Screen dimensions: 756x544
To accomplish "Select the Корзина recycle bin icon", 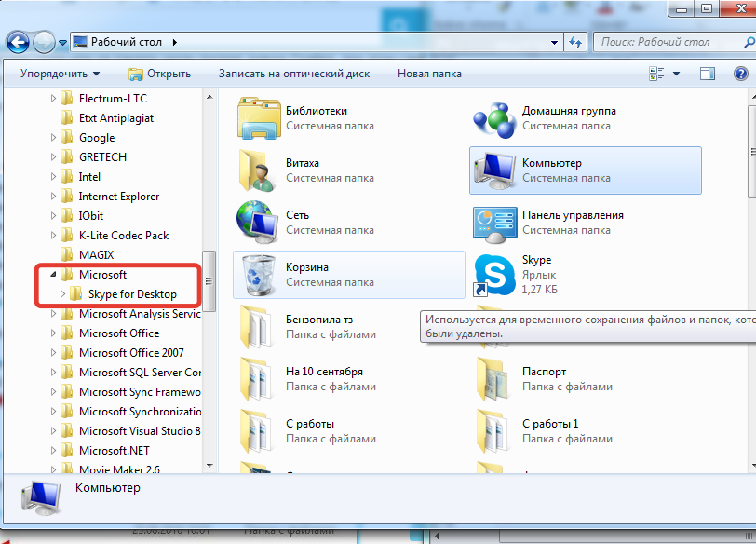I will click(259, 275).
